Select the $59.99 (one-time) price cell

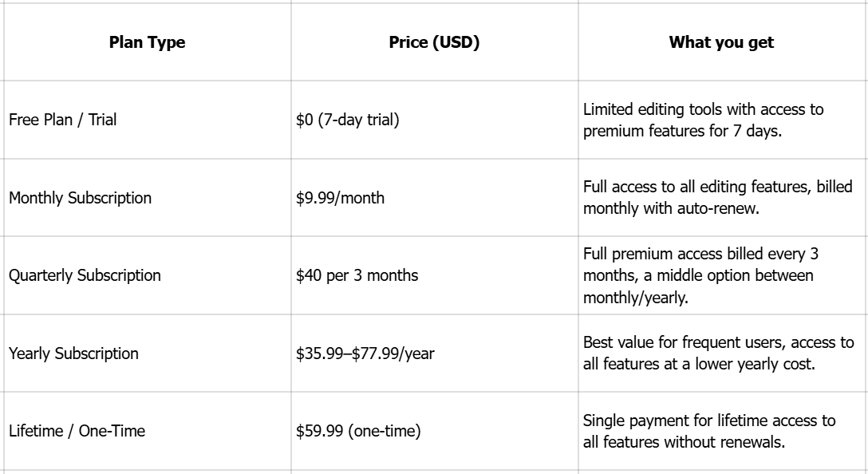pyautogui.click(x=358, y=431)
